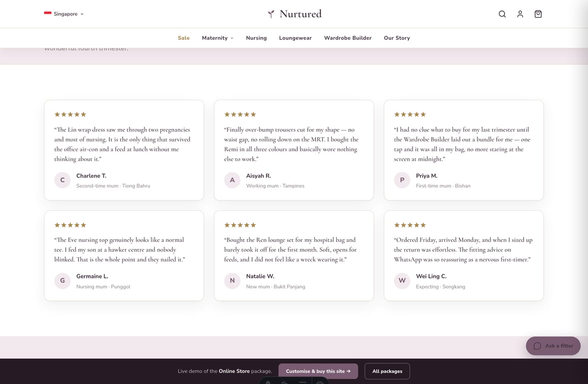588x384 pixels.
Task: Click 'Working mum · Tampines' text
Action: [x=275, y=186]
